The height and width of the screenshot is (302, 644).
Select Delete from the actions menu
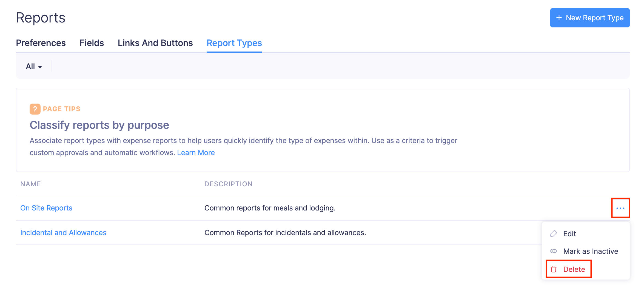574,269
